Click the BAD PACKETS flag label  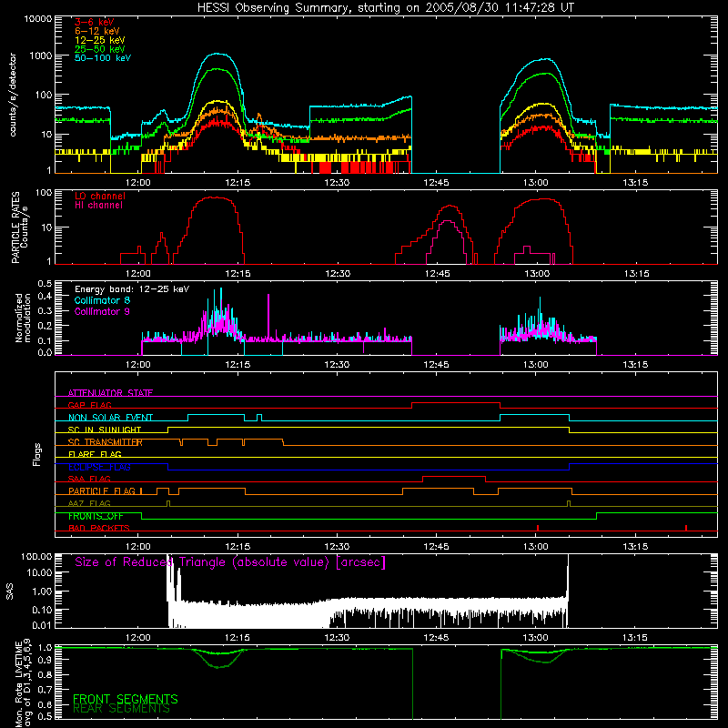pyautogui.click(x=99, y=528)
